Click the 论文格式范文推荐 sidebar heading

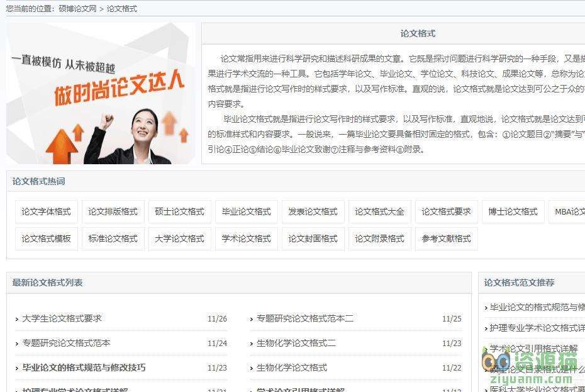(520, 283)
